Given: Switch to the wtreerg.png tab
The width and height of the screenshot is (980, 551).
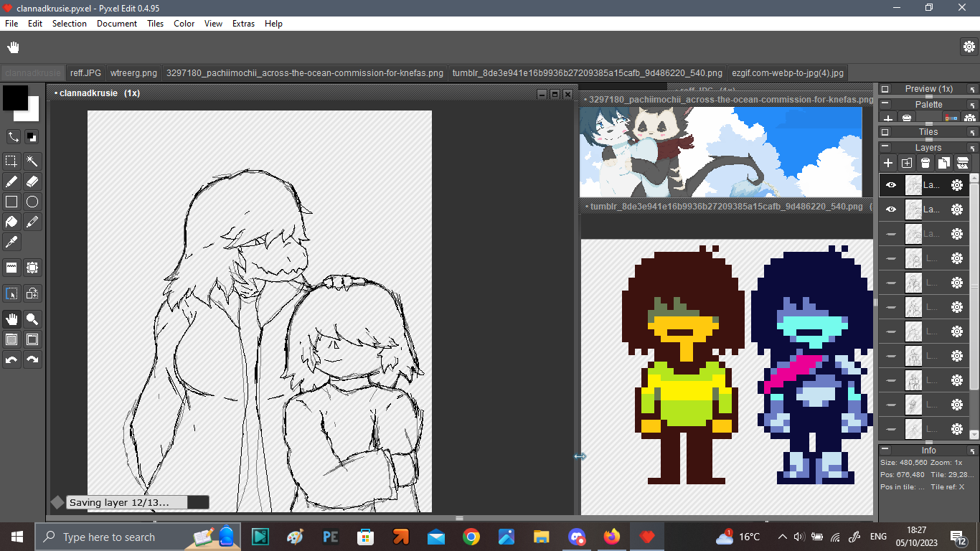Looking at the screenshot, I should coord(133,73).
